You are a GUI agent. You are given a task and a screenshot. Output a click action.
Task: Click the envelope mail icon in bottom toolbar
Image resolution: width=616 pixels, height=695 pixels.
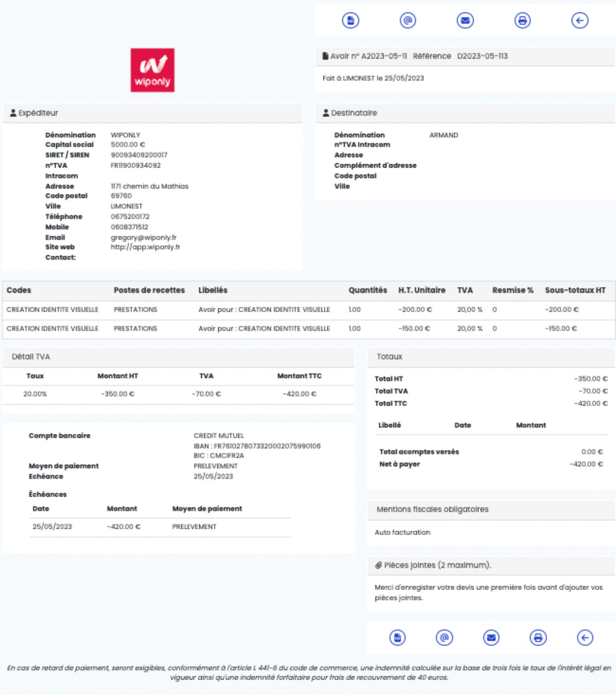coord(491,638)
